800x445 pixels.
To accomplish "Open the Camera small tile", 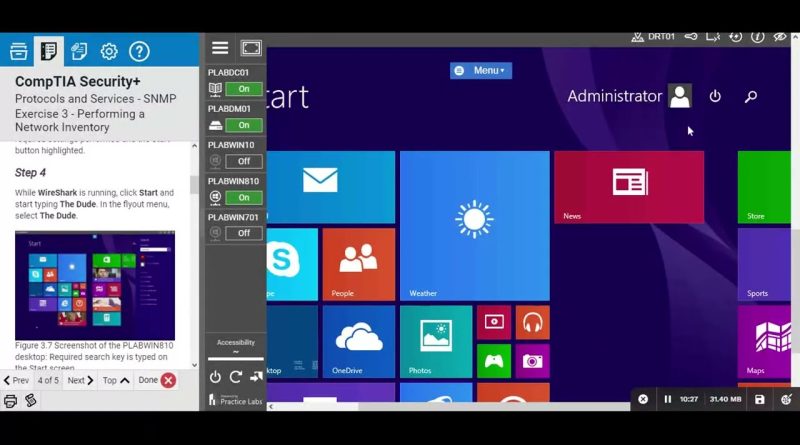I will coord(532,361).
